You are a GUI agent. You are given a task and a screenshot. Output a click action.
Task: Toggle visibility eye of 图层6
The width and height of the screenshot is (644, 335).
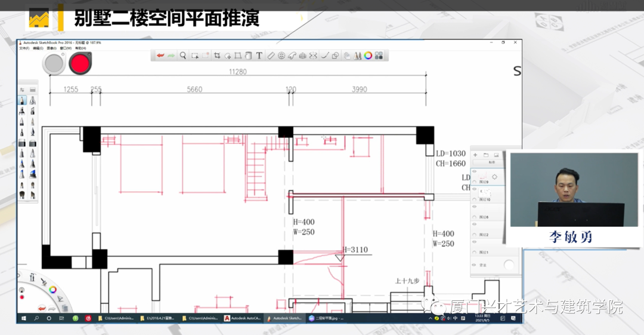(475, 207)
